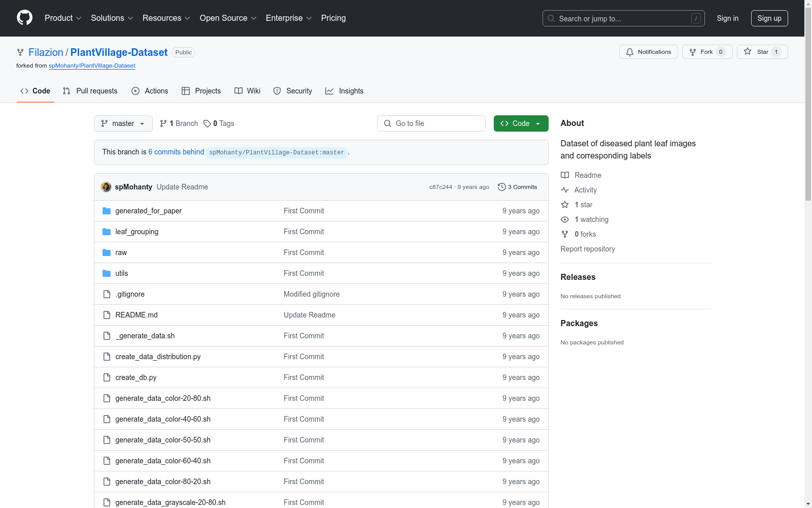Click the Readme book icon in About
This screenshot has height=508, width=812.
pyautogui.click(x=565, y=175)
